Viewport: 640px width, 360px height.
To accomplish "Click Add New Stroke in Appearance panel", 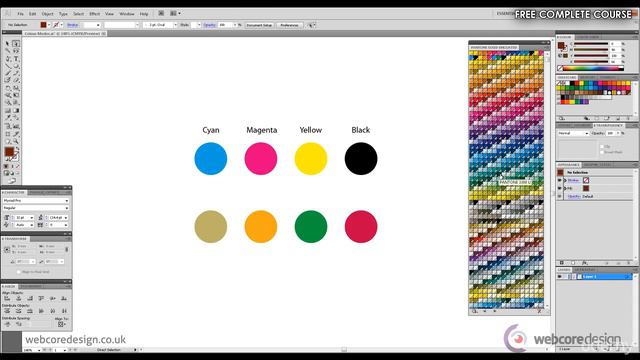I will pyautogui.click(x=562, y=263).
